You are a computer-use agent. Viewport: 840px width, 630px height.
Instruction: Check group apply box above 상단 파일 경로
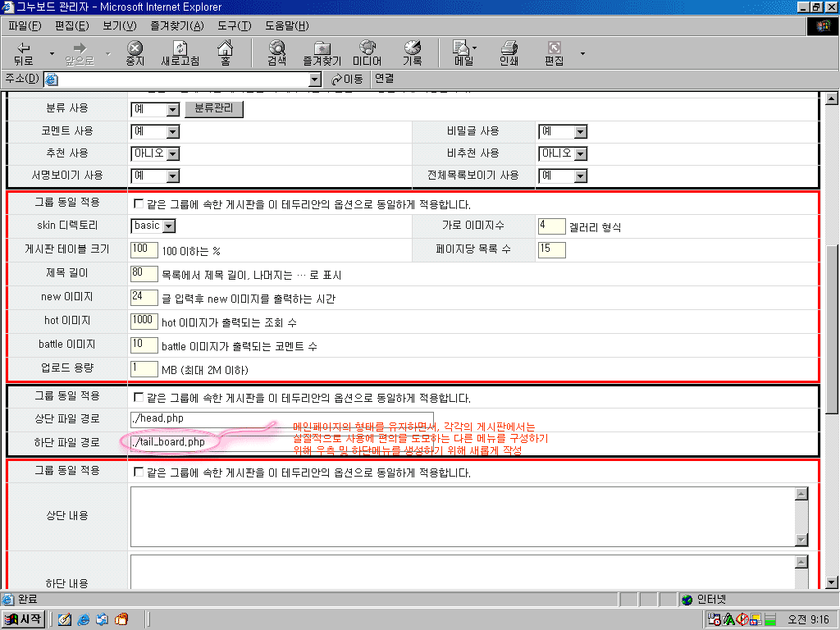tap(138, 398)
